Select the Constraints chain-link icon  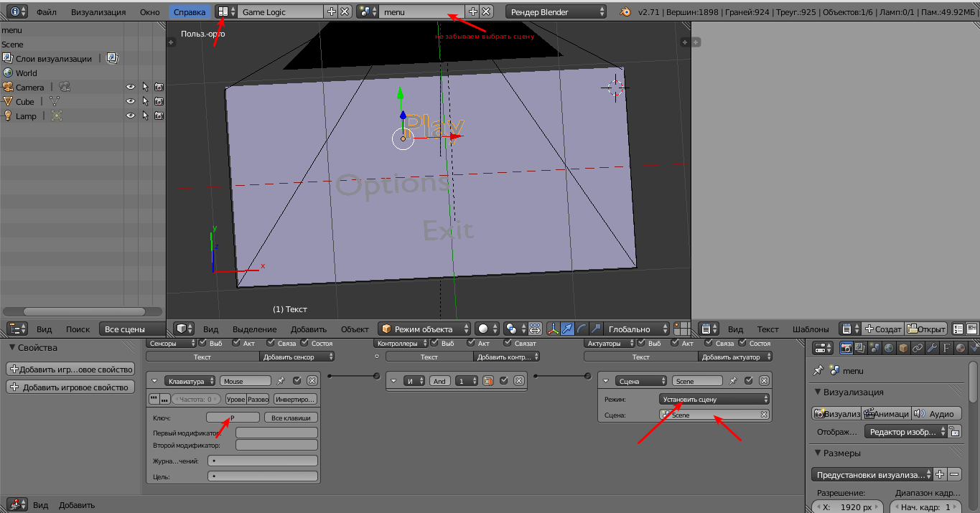[x=918, y=348]
